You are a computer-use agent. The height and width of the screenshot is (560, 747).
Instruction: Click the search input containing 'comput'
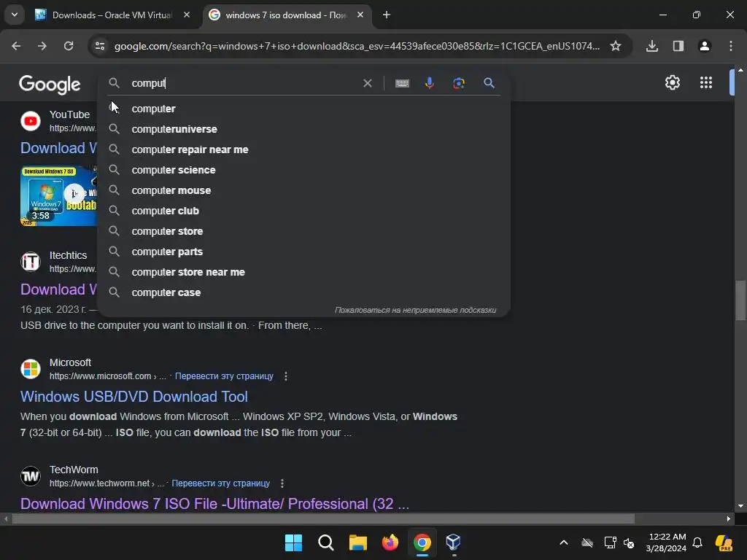[x=243, y=83]
